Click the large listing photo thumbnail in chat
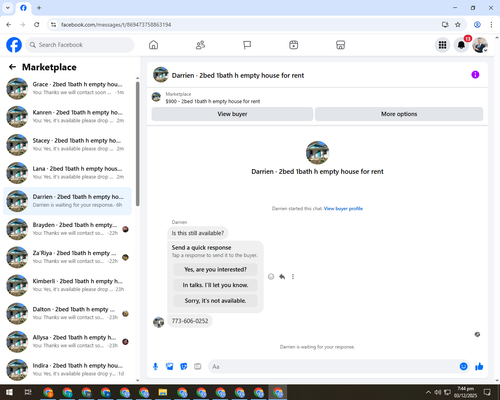This screenshot has height=400, width=500. click(x=317, y=152)
